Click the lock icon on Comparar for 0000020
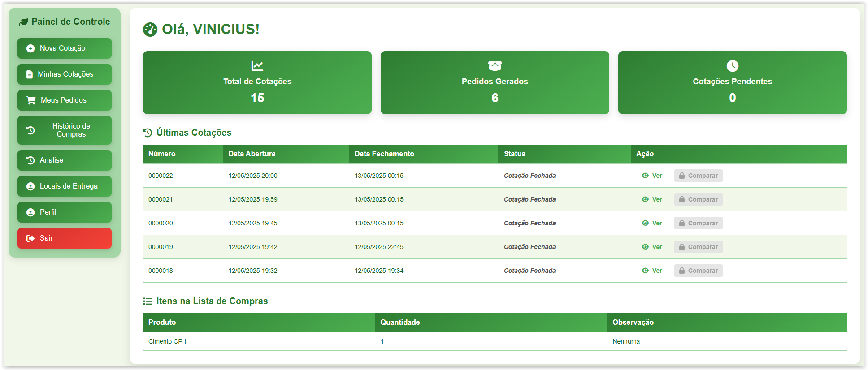868x370 pixels. click(682, 223)
